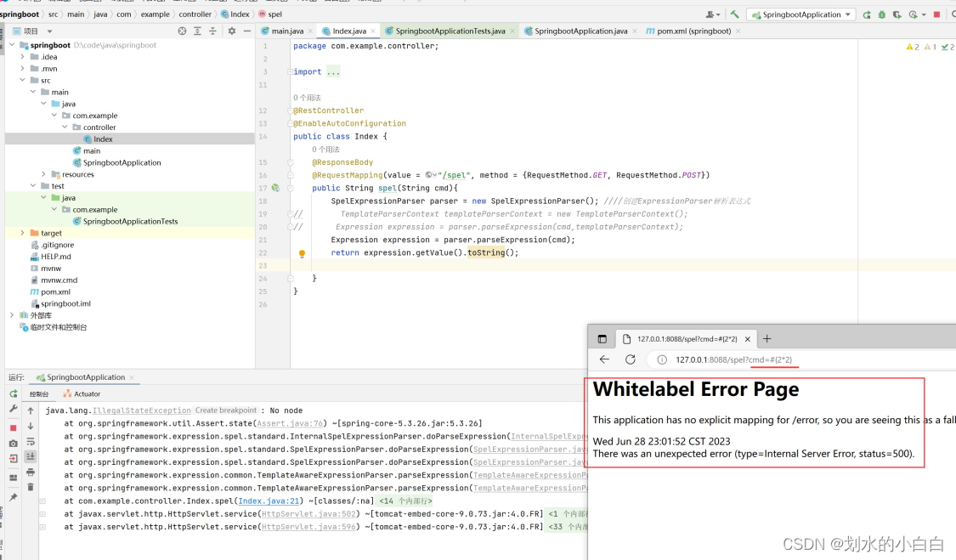This screenshot has width=956, height=560.
Task: Open Index.java:21 link in stack trace
Action: click(x=269, y=501)
